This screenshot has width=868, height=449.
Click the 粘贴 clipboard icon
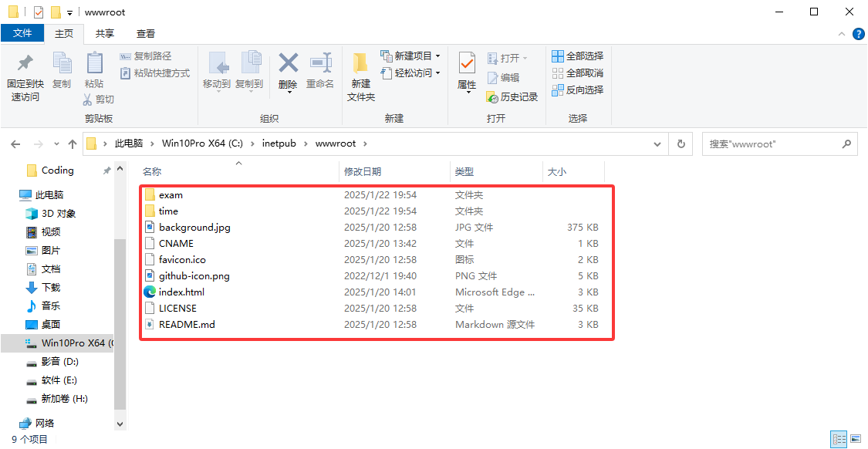pyautogui.click(x=94, y=63)
